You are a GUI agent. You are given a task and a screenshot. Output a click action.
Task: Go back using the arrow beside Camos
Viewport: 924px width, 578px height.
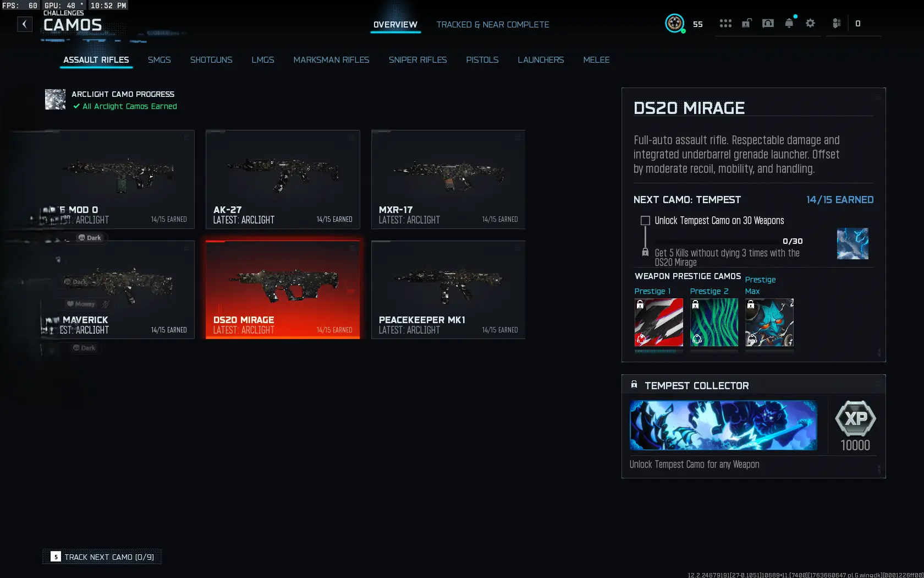click(x=25, y=24)
